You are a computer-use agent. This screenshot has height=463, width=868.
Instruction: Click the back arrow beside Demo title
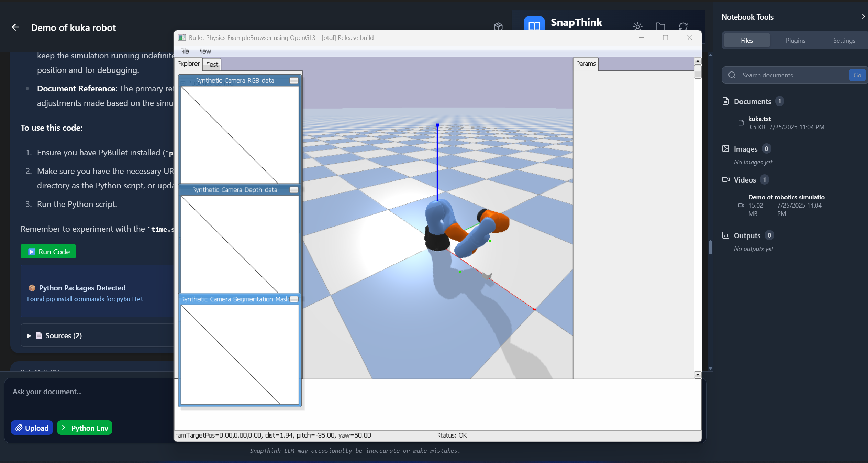[x=15, y=27]
